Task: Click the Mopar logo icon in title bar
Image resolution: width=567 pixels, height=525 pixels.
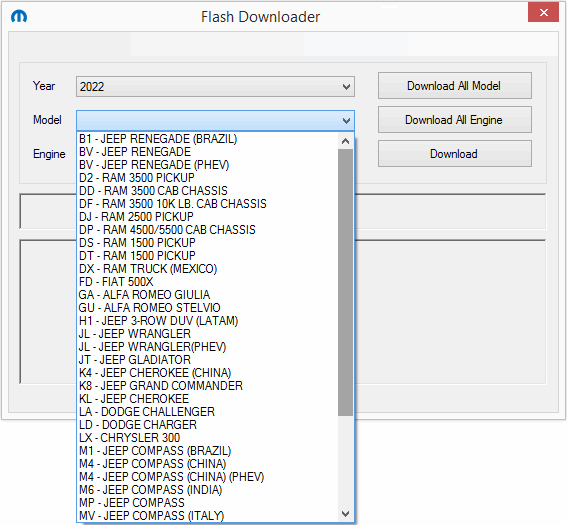Action: 19,16
